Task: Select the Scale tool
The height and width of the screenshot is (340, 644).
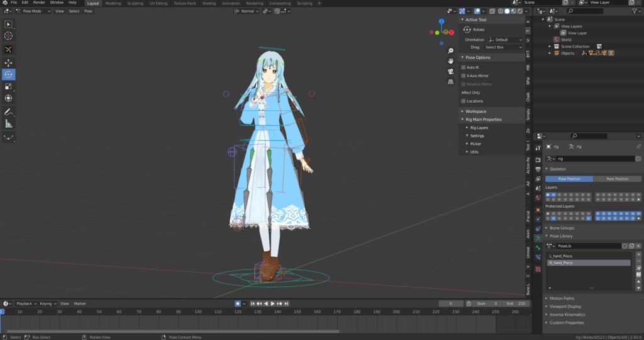Action: click(8, 86)
